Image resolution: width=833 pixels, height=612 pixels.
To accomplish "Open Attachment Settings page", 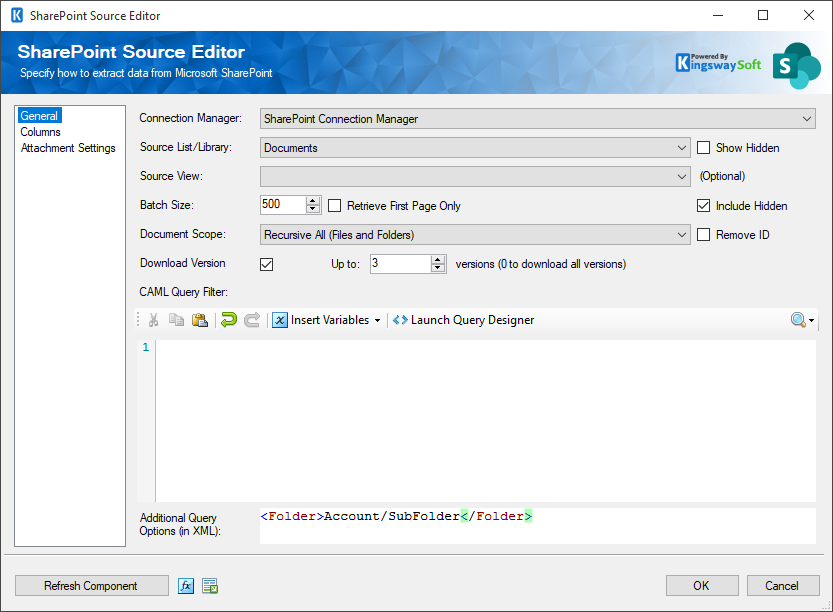I will tap(68, 148).
